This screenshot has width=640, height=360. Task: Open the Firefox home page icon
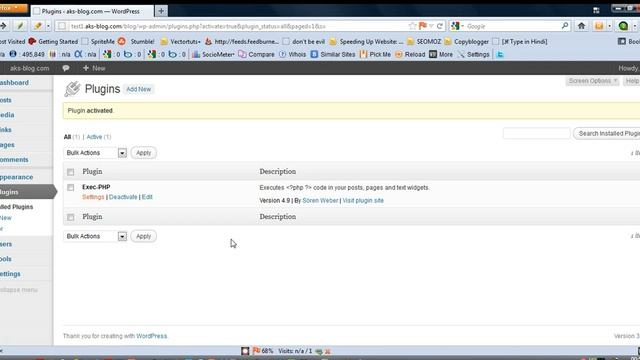pos(581,26)
